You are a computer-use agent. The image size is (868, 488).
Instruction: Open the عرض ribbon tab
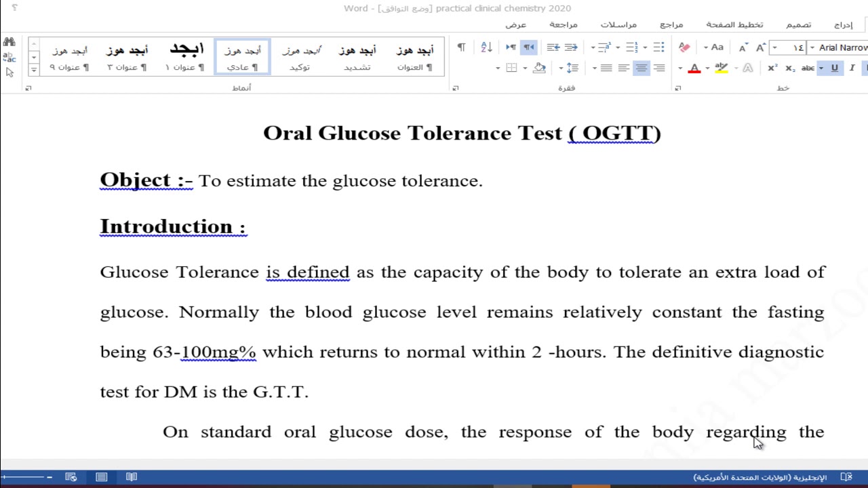click(516, 24)
